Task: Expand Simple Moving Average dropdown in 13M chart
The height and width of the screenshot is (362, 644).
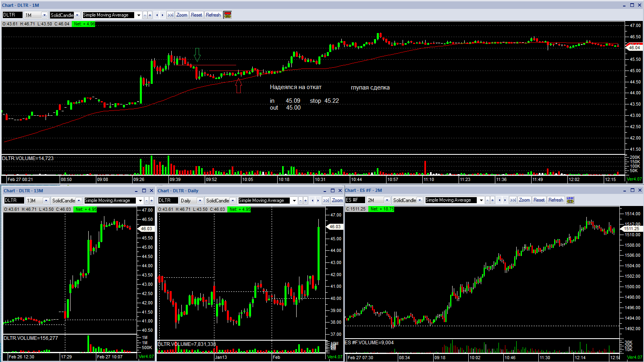Action: pos(140,200)
